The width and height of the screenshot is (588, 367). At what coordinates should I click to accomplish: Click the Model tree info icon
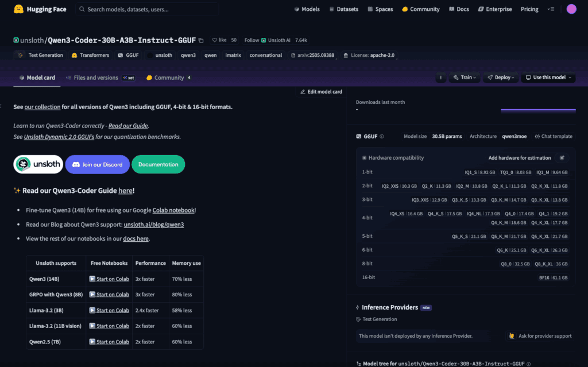click(x=529, y=364)
